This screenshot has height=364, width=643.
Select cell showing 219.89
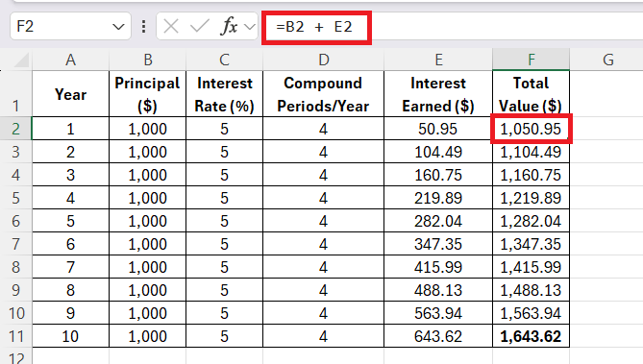click(438, 198)
